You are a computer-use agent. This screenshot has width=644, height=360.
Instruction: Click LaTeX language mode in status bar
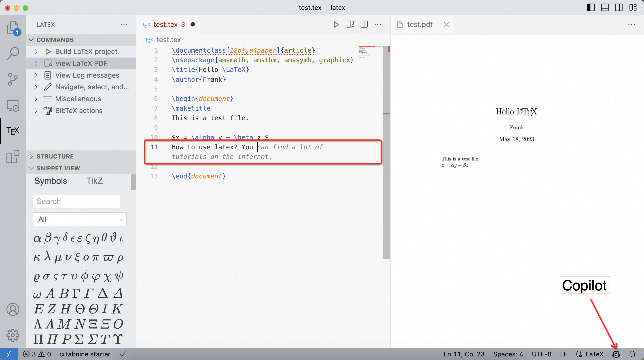pos(595,354)
